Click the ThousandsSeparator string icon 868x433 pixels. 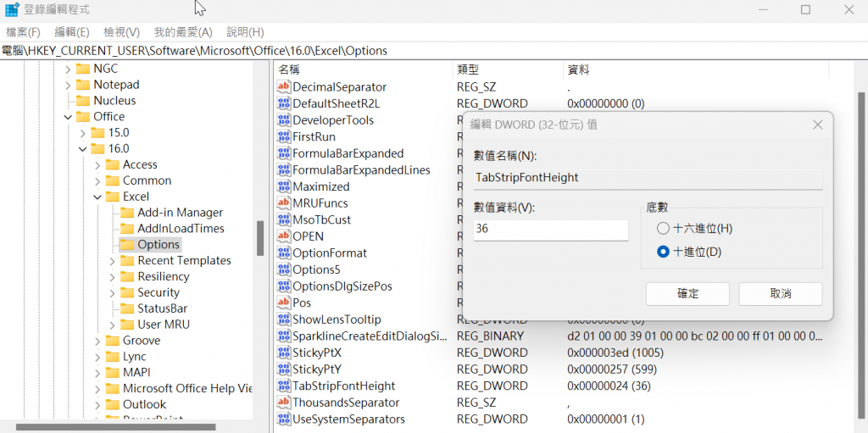click(x=283, y=402)
